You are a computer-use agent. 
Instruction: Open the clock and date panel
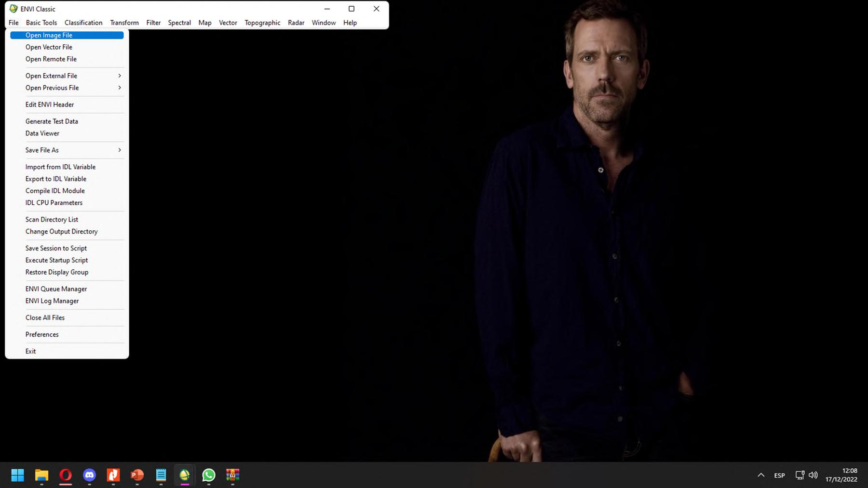[x=841, y=475]
